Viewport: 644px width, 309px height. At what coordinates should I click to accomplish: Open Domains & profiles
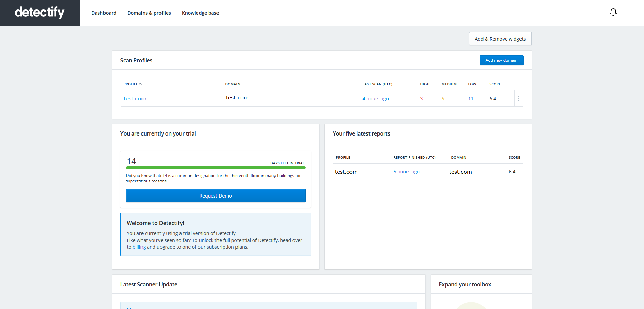click(149, 13)
